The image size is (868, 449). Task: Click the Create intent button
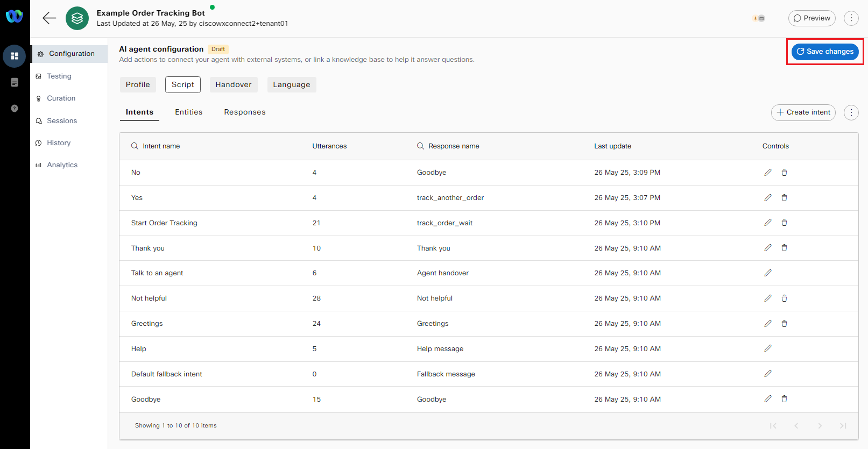click(x=803, y=112)
